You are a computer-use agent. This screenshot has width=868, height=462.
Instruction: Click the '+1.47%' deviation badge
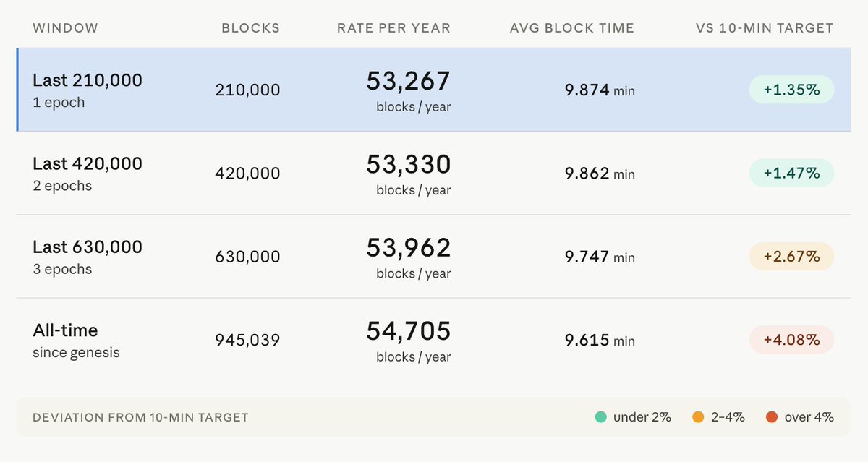pos(791,174)
